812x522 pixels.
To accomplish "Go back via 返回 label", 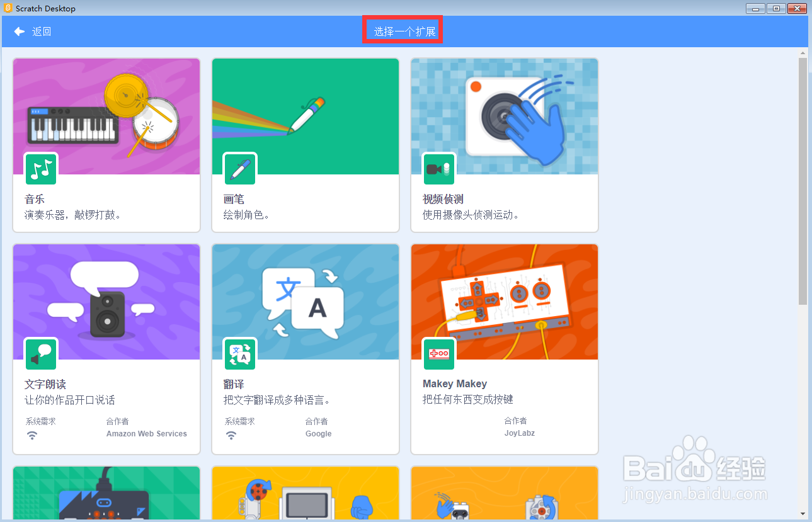I will click(x=42, y=31).
